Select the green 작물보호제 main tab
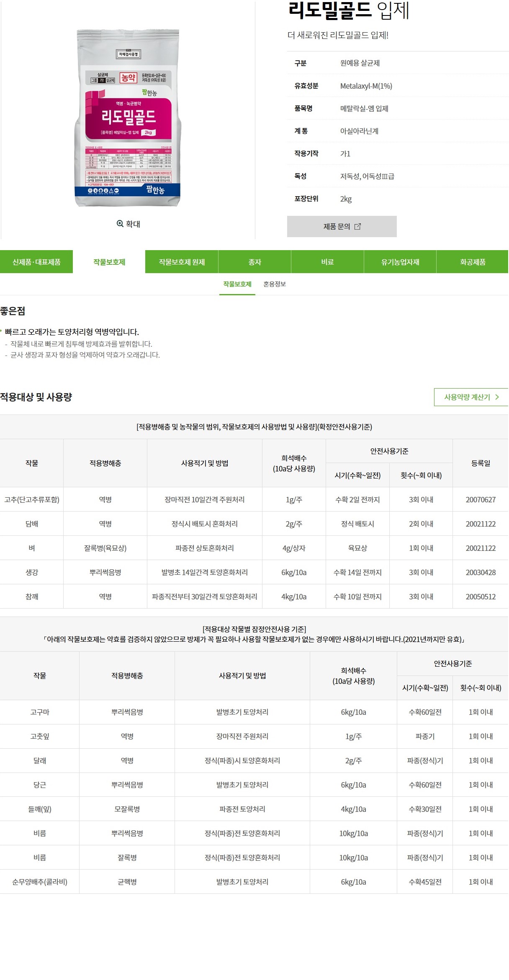 (109, 262)
